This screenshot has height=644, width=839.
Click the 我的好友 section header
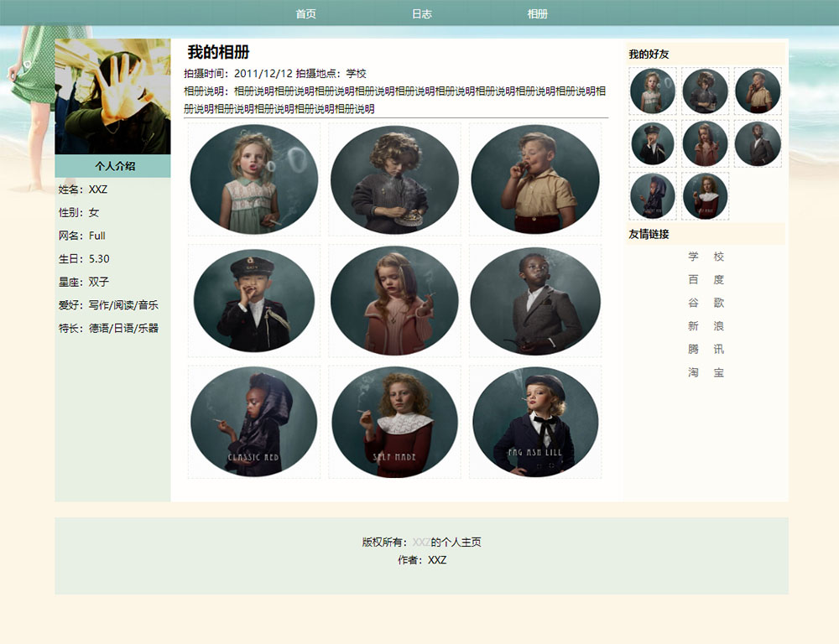coord(706,54)
